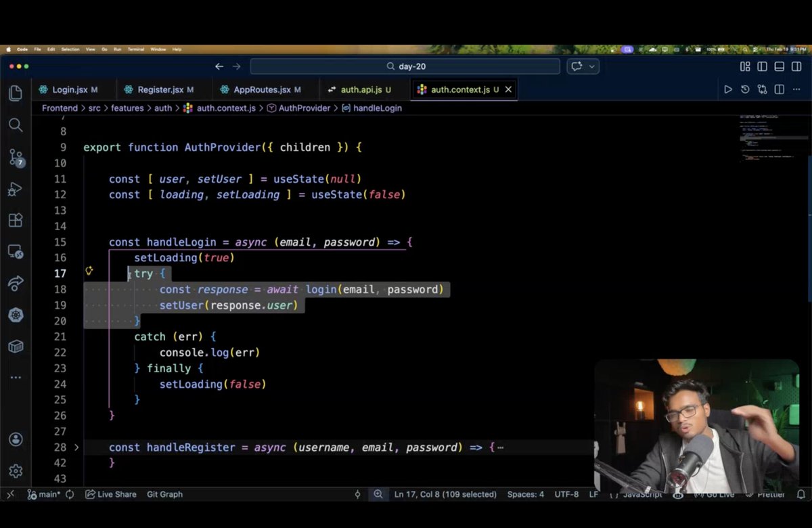The width and height of the screenshot is (812, 528).
Task: Click the macOS menu bar clock
Action: coord(787,49)
